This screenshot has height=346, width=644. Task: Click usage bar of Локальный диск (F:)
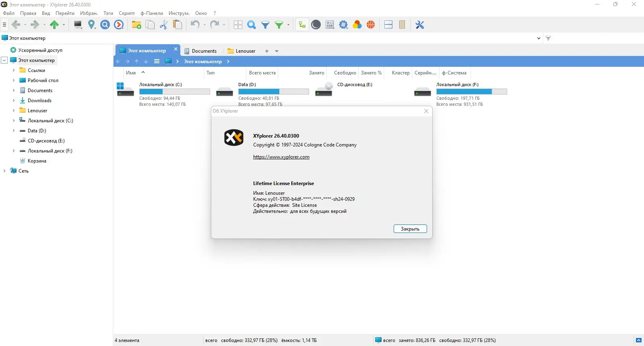click(472, 92)
